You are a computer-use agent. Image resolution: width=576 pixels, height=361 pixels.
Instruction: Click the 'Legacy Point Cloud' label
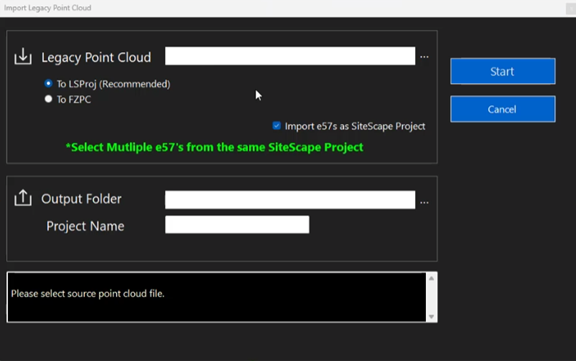pyautogui.click(x=96, y=57)
